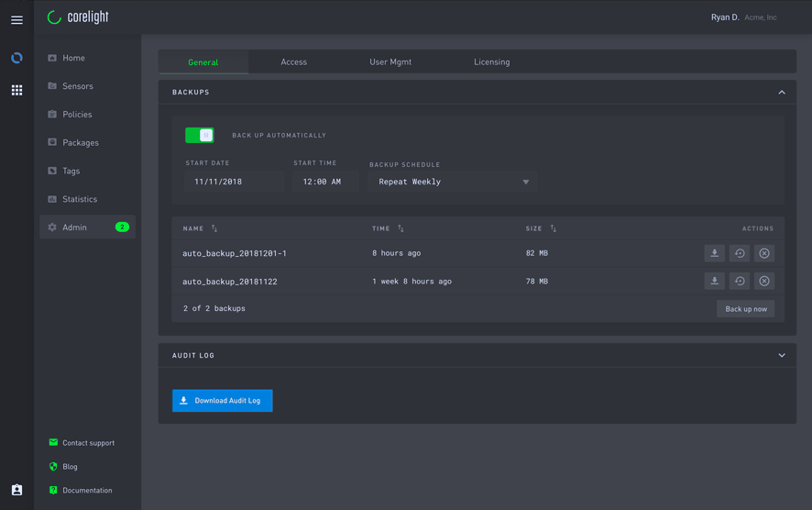Switch to the Access tab
This screenshot has height=510, width=812.
pos(293,62)
